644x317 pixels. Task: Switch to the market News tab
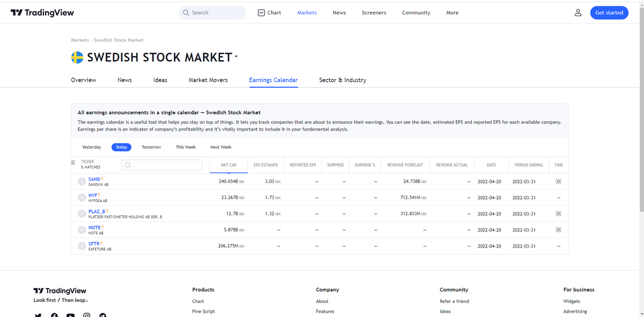point(125,80)
